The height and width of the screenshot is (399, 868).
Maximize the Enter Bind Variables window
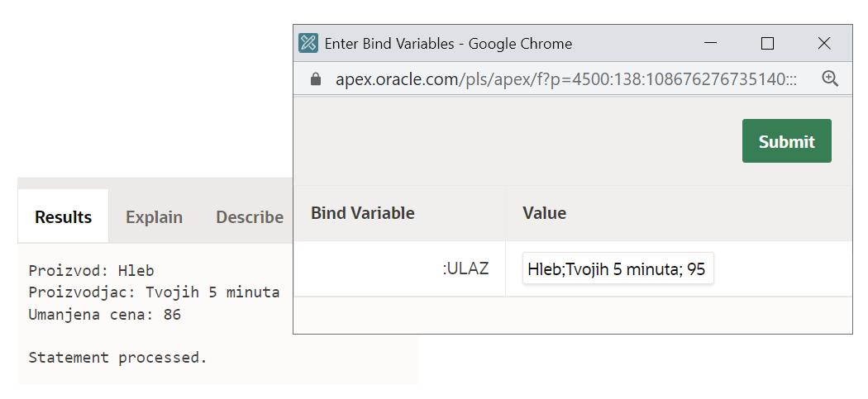coord(767,44)
